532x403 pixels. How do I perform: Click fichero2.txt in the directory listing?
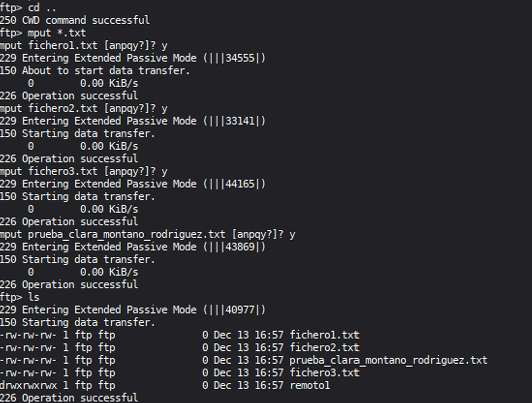[x=324, y=348]
